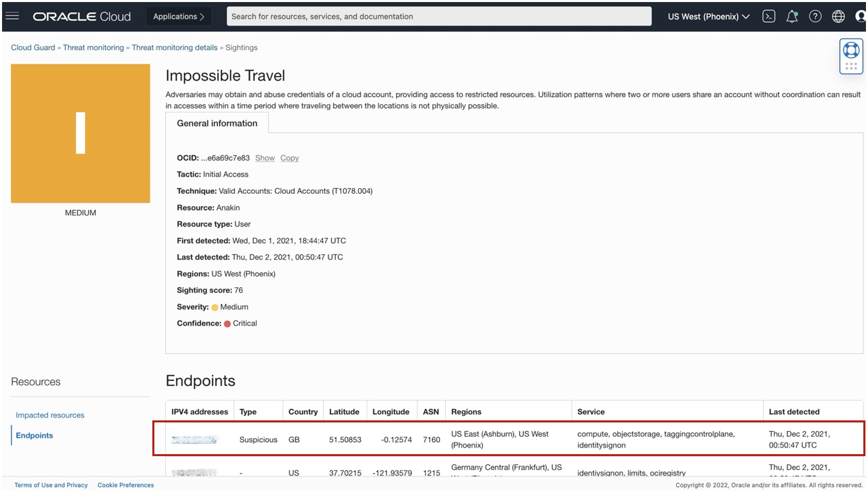The width and height of the screenshot is (868, 494).
Task: Copy the OCID to clipboard
Action: [x=289, y=158]
